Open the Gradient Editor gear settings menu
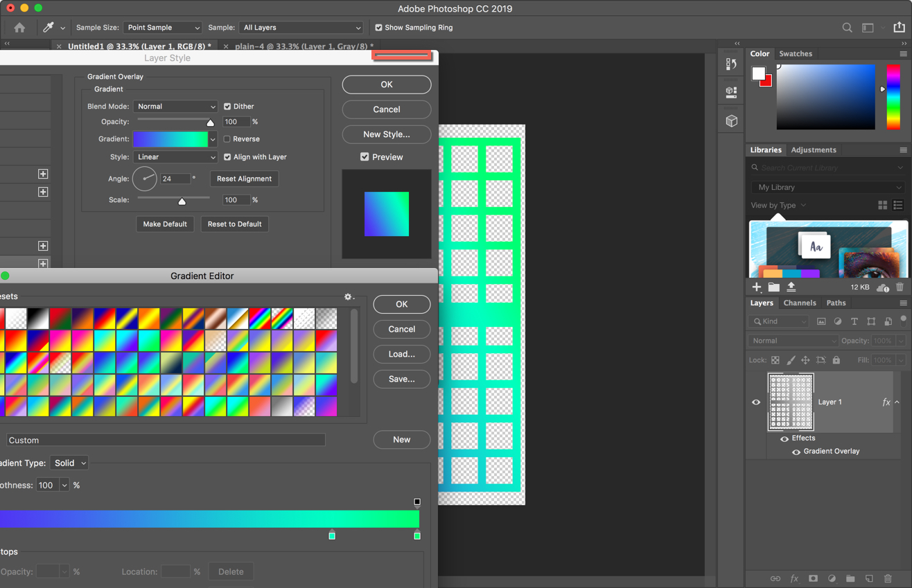This screenshot has height=588, width=912. pos(348,296)
